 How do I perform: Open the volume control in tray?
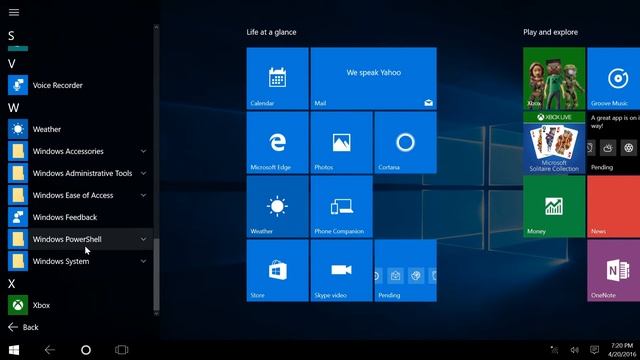[x=575, y=350]
